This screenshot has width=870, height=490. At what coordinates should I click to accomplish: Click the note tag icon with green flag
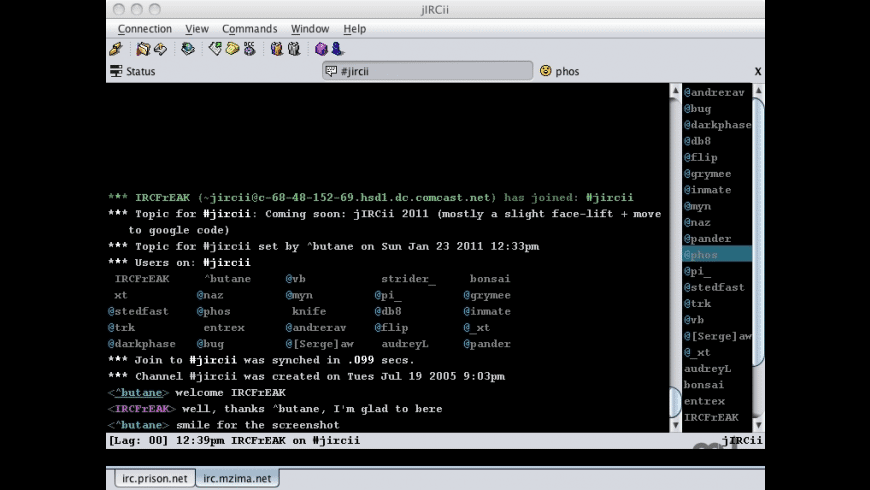tap(215, 49)
